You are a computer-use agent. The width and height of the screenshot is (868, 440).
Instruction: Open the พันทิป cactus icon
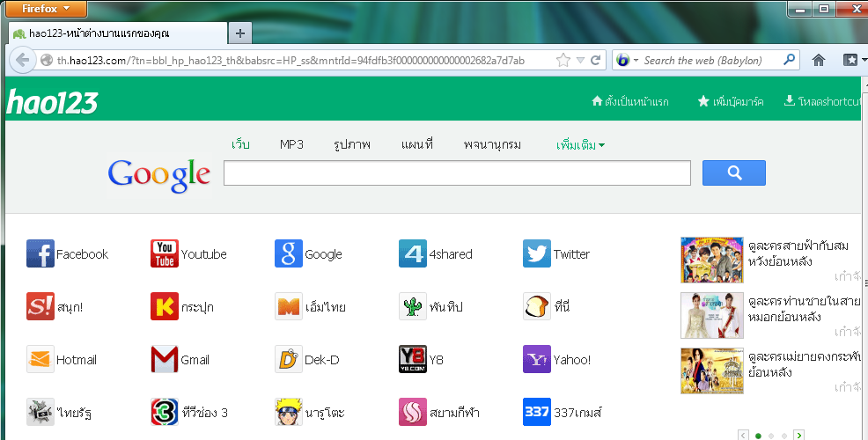(x=412, y=306)
